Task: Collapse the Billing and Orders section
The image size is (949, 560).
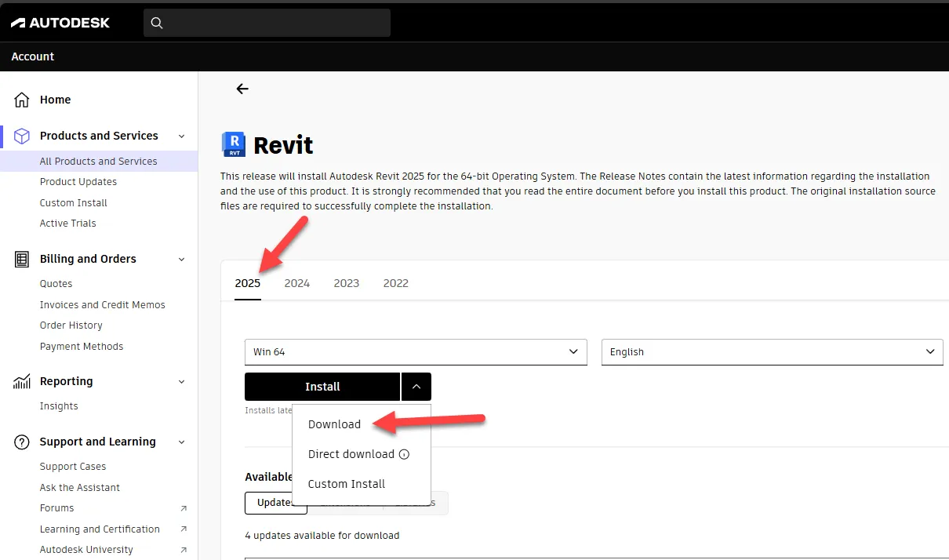Action: (x=182, y=260)
